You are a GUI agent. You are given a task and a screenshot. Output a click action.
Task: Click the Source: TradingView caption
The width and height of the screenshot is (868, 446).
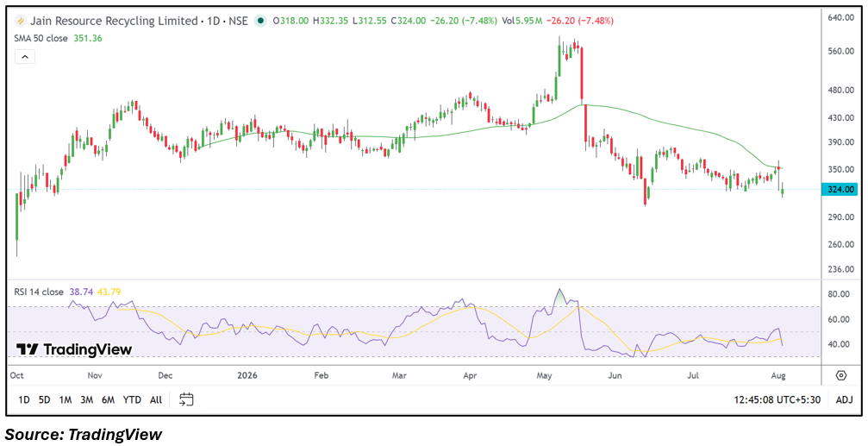pyautogui.click(x=84, y=435)
